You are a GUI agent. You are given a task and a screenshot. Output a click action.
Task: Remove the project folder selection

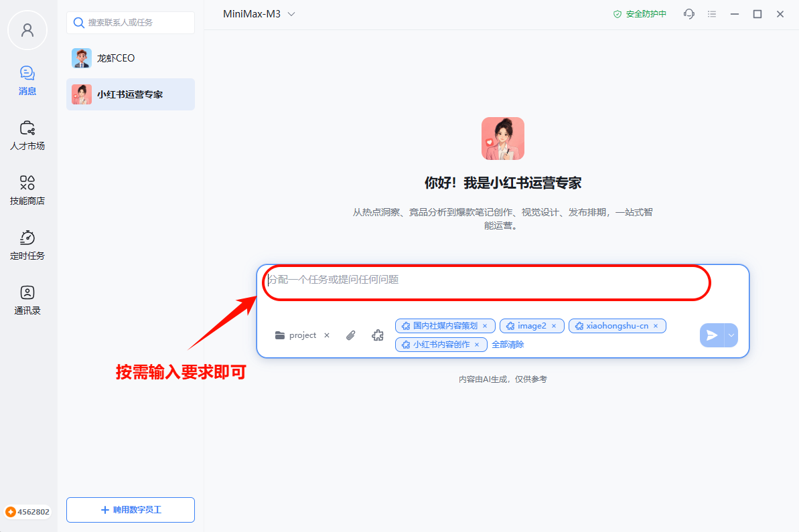click(327, 335)
